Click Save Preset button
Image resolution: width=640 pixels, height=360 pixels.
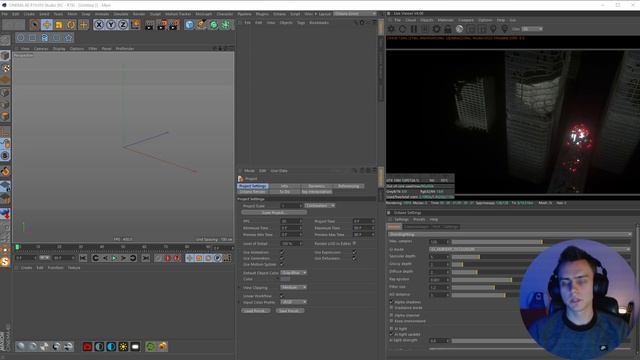pos(290,311)
